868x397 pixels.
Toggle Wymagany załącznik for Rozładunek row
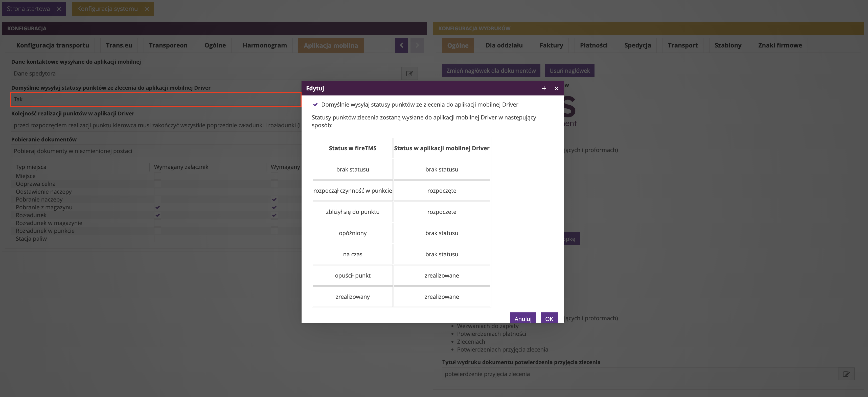click(157, 215)
